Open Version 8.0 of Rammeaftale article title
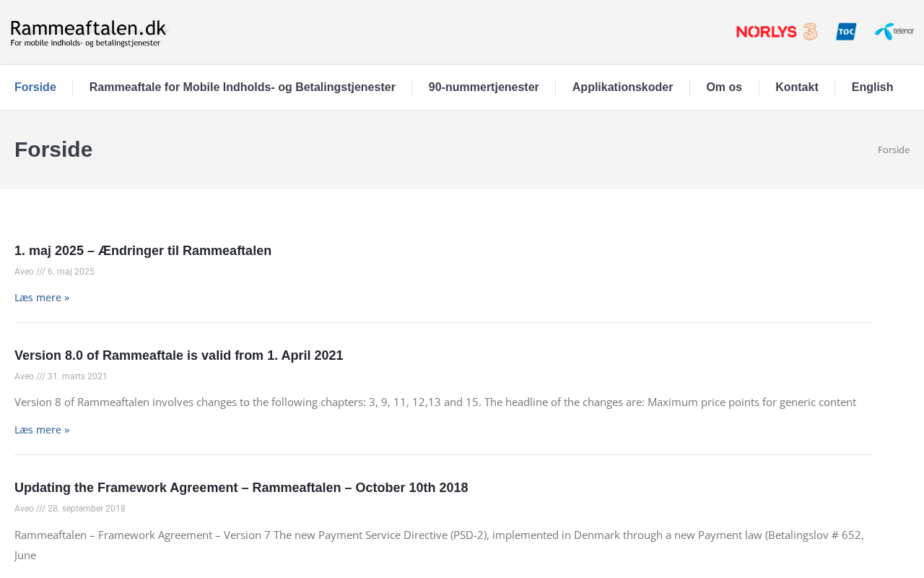924x578 pixels. (x=178, y=355)
